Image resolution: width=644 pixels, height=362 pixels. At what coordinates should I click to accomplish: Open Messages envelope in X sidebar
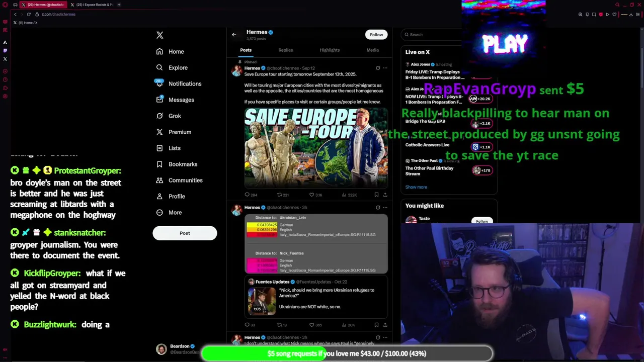pyautogui.click(x=159, y=100)
